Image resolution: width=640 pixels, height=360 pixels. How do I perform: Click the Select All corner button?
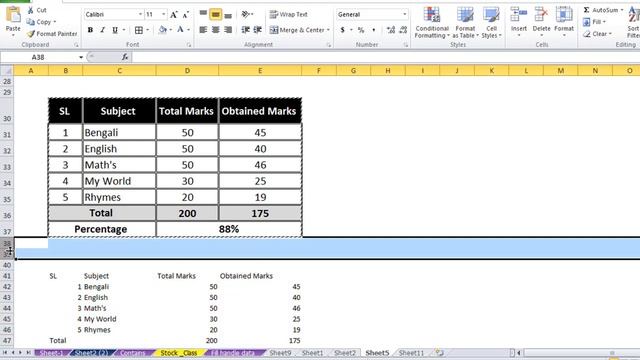click(7, 71)
